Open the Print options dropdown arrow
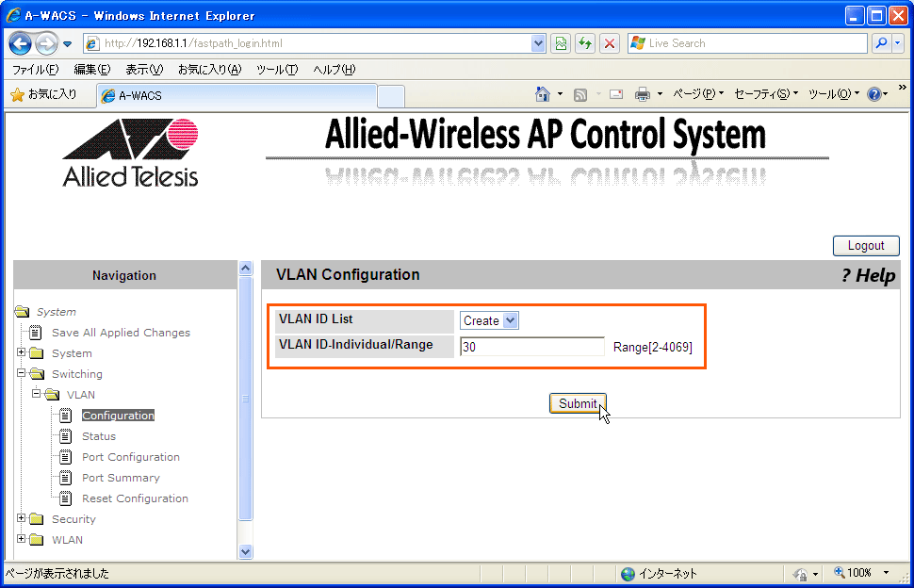 click(x=660, y=94)
